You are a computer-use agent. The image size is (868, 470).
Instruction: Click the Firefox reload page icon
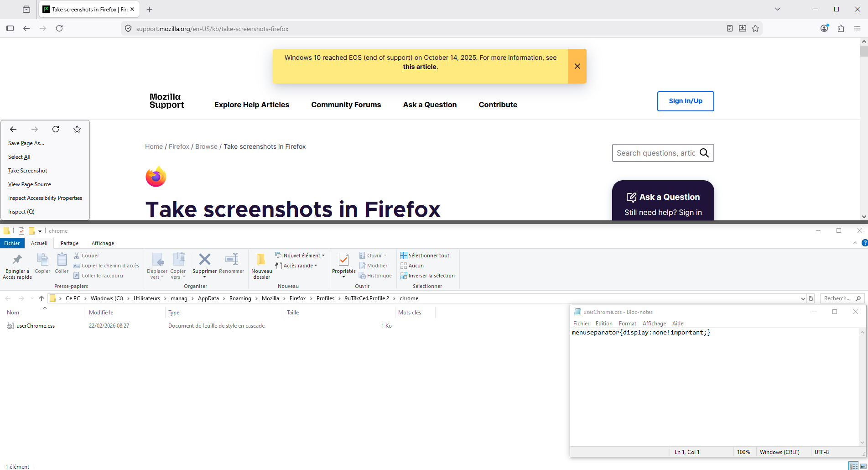point(59,28)
